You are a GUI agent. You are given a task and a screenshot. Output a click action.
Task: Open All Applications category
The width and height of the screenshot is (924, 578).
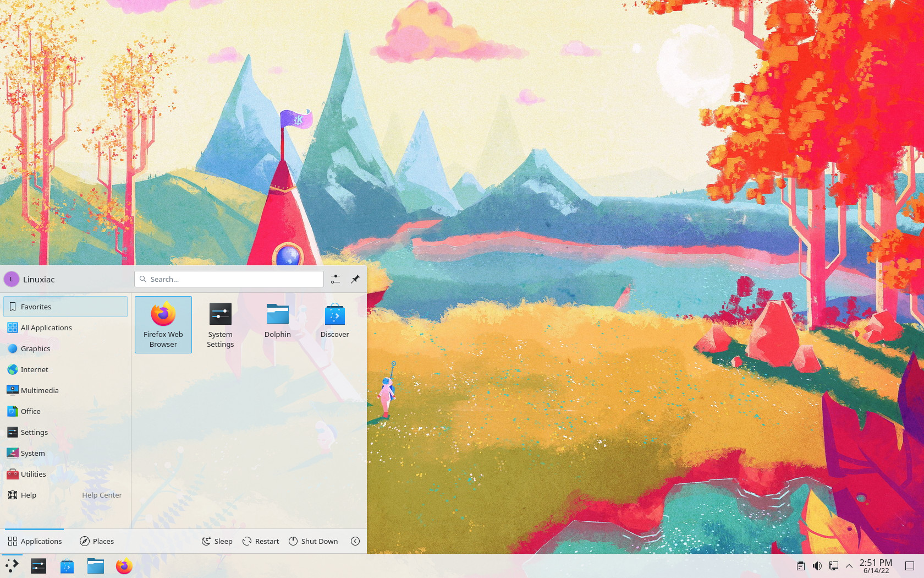(65, 328)
